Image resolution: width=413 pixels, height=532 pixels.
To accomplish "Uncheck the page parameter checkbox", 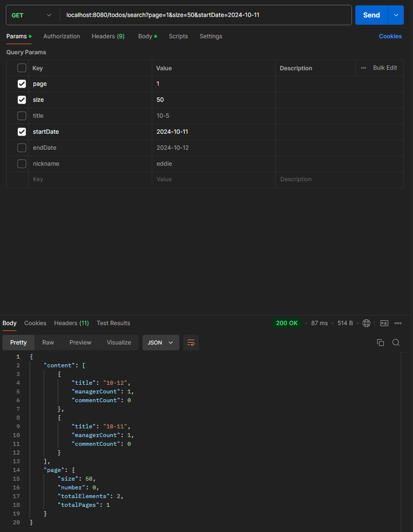I will click(x=22, y=84).
